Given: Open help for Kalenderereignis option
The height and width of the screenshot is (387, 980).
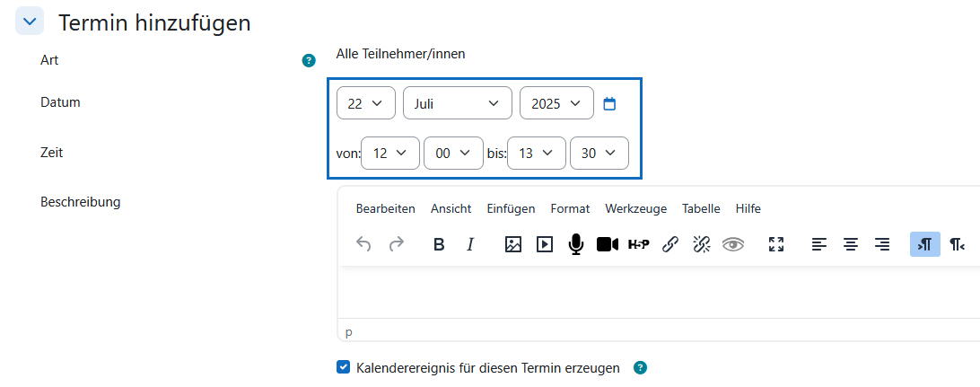Looking at the screenshot, I should (640, 367).
